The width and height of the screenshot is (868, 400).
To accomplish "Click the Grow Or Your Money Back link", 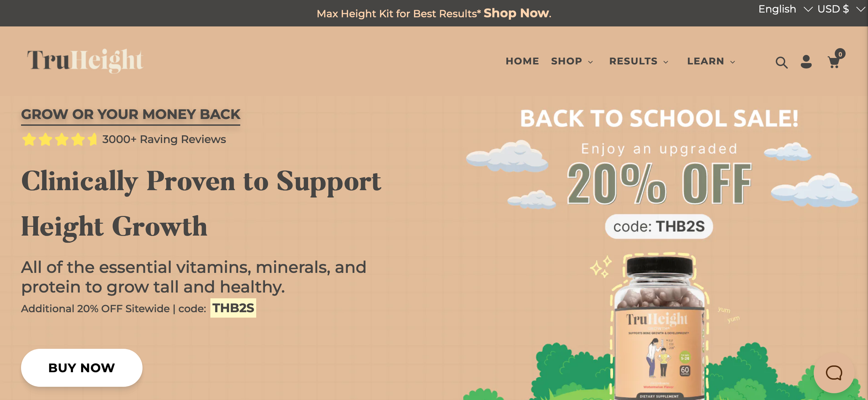I will point(131,115).
